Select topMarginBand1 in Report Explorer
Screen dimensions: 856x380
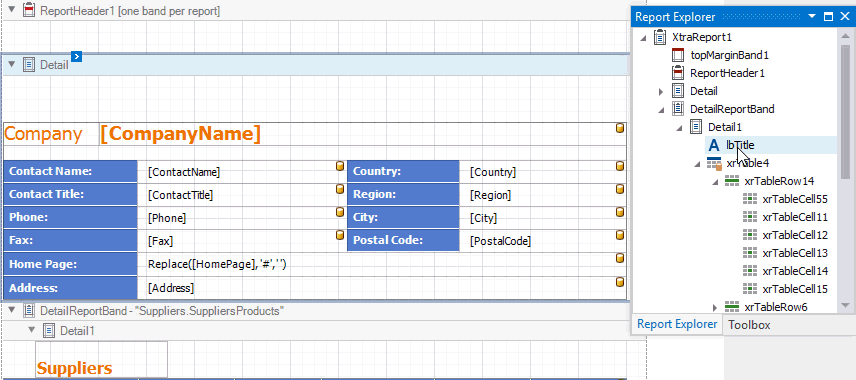(729, 55)
